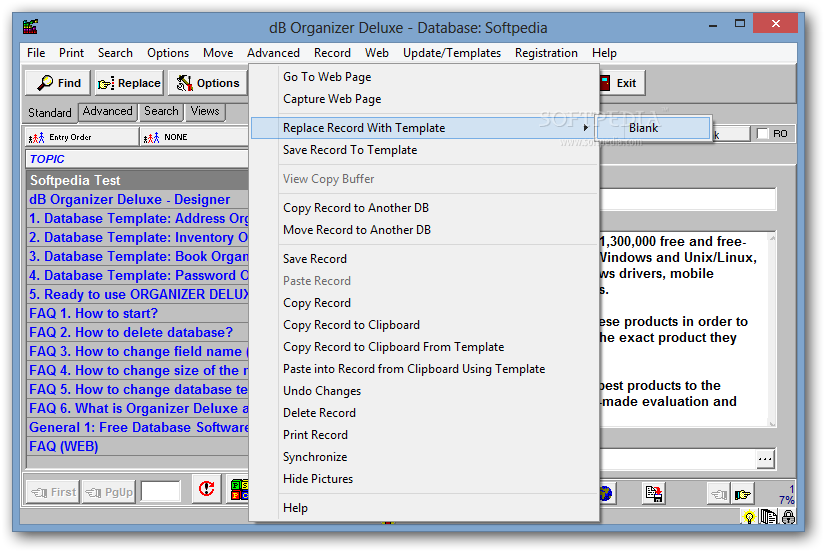Select the FAQ 1. How to start? record

pyautogui.click(x=137, y=314)
